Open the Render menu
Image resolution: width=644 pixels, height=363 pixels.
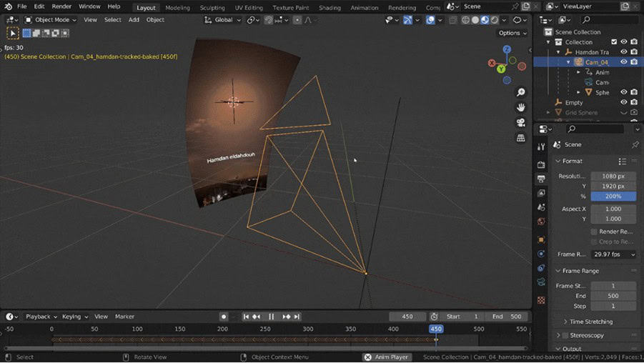click(61, 6)
